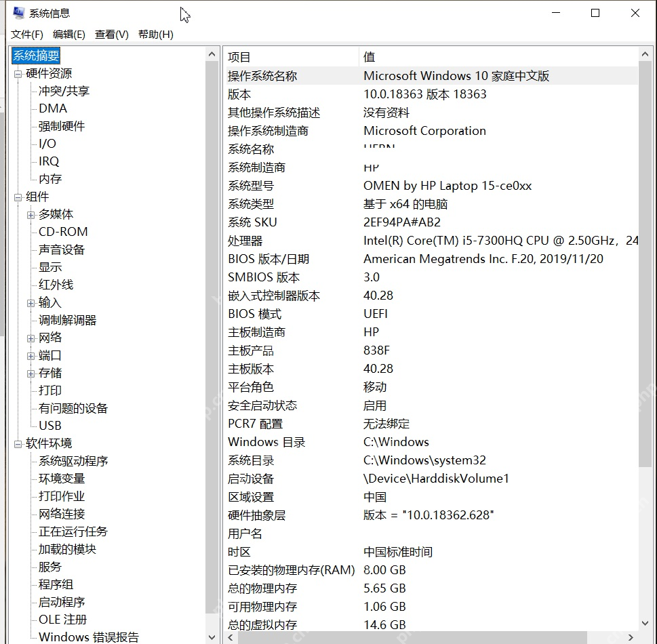Select the 操作系统名称 row
657x644 pixels.
[432, 76]
